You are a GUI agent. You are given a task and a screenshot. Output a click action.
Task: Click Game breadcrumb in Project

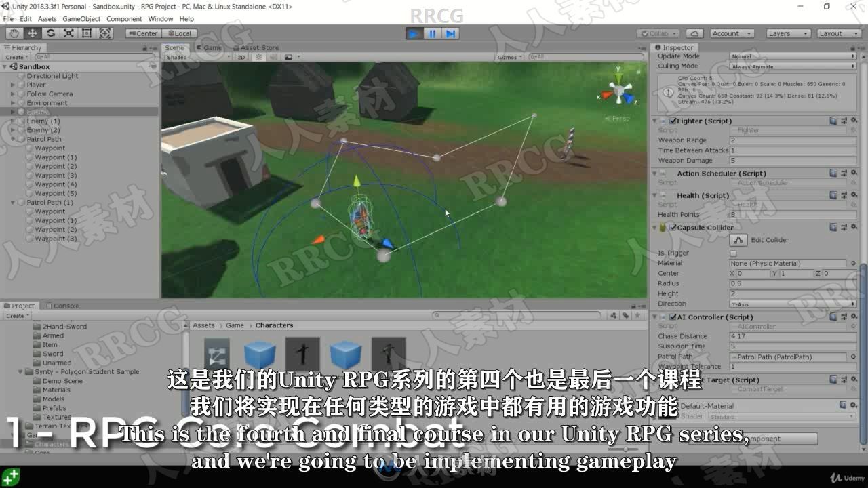(x=235, y=325)
